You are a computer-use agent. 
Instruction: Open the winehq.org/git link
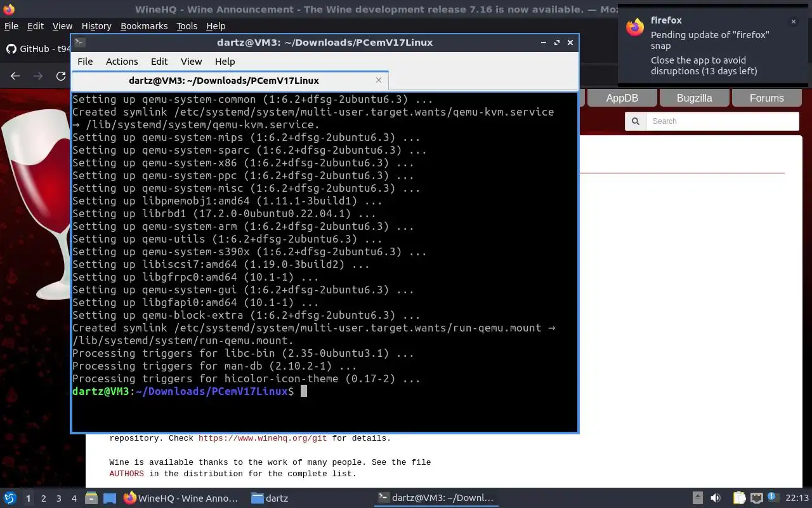[x=263, y=438]
